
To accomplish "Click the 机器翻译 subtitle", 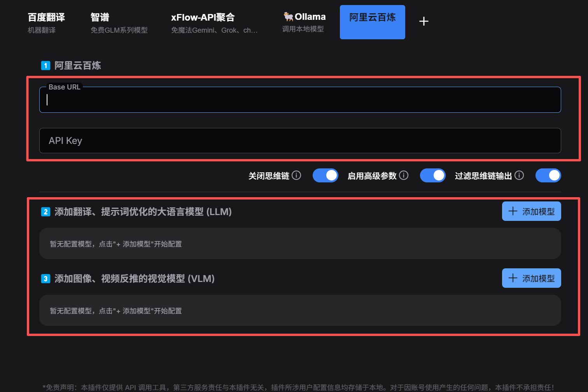I will point(42,30).
